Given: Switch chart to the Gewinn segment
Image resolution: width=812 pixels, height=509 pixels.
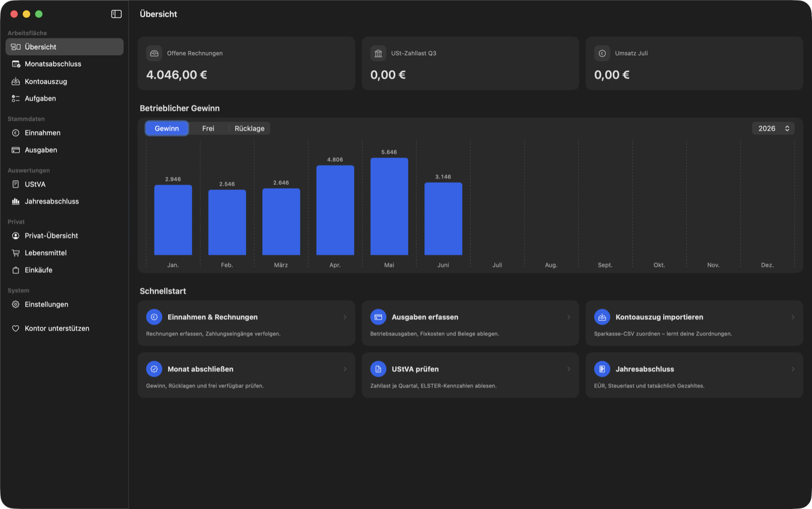Looking at the screenshot, I should click(167, 128).
